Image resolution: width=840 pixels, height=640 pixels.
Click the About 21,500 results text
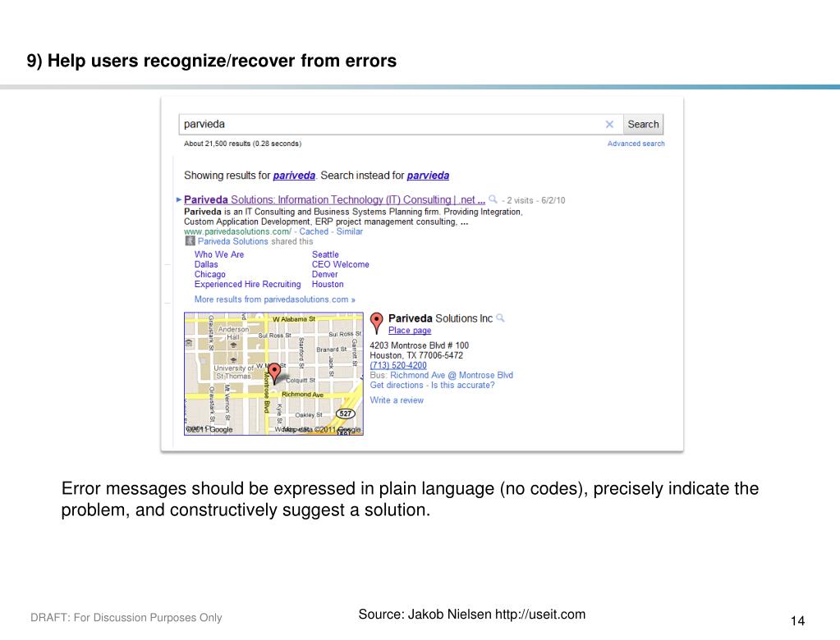pos(242,144)
